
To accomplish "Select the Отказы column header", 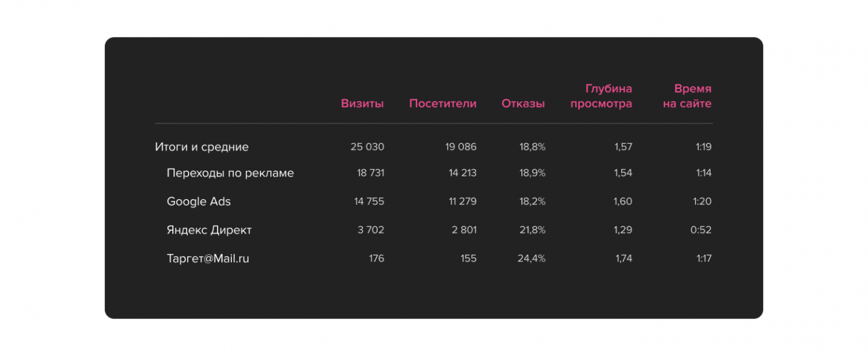I will point(523,104).
